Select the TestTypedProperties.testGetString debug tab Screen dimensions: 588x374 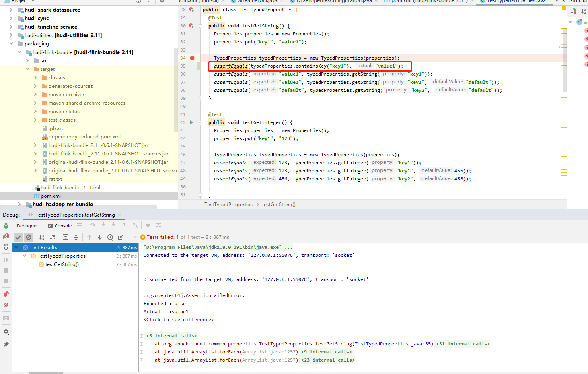(x=75, y=215)
